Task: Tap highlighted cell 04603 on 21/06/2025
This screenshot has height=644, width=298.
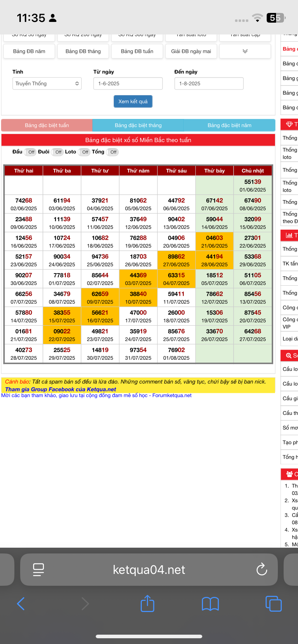Action: (215, 241)
